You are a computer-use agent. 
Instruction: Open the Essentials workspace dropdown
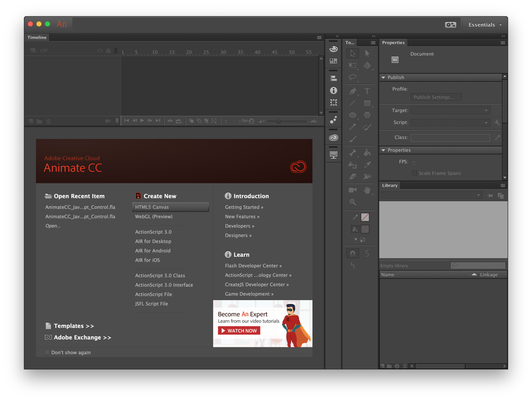[485, 25]
